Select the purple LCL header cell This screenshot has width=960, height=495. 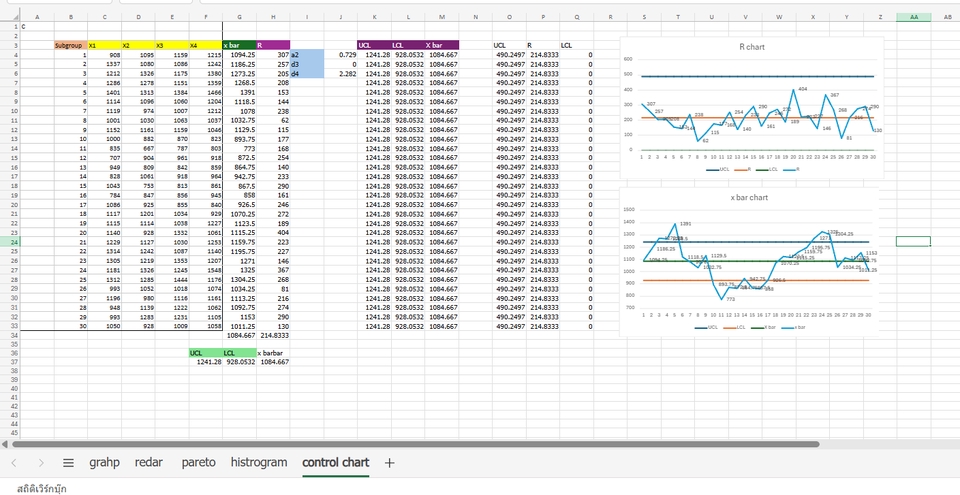(x=408, y=45)
